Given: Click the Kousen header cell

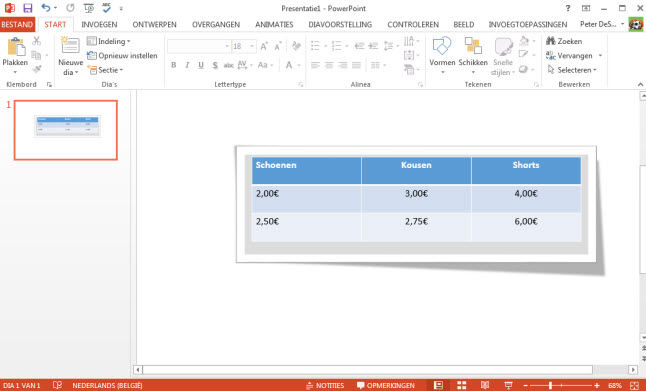Looking at the screenshot, I should (x=416, y=170).
